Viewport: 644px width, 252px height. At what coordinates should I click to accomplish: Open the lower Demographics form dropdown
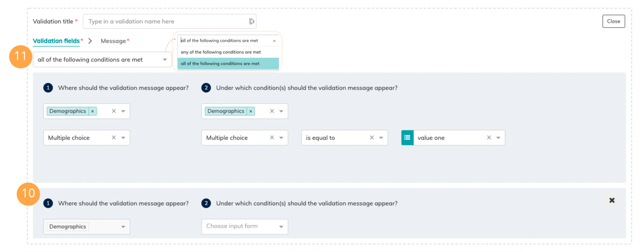[123, 227]
